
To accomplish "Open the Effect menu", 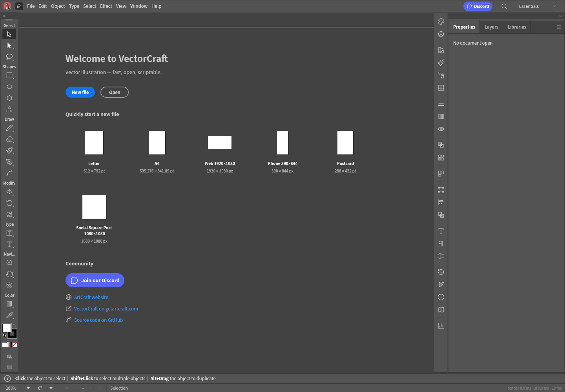I will point(106,6).
